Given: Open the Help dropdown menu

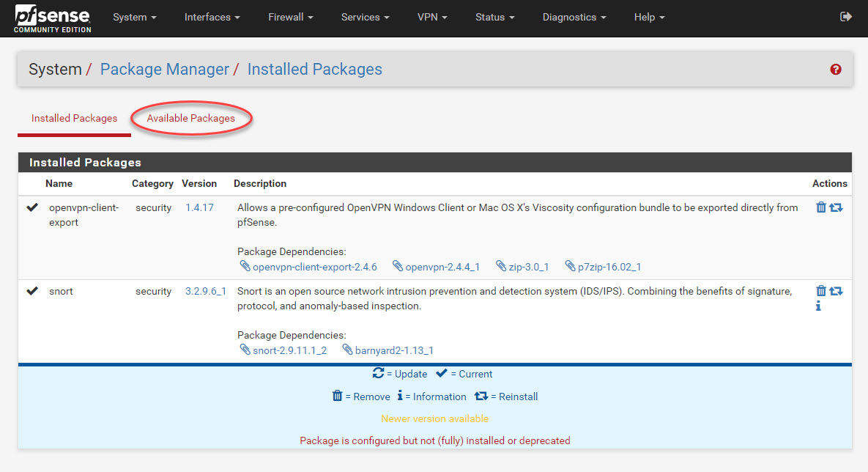Looking at the screenshot, I should (x=649, y=17).
